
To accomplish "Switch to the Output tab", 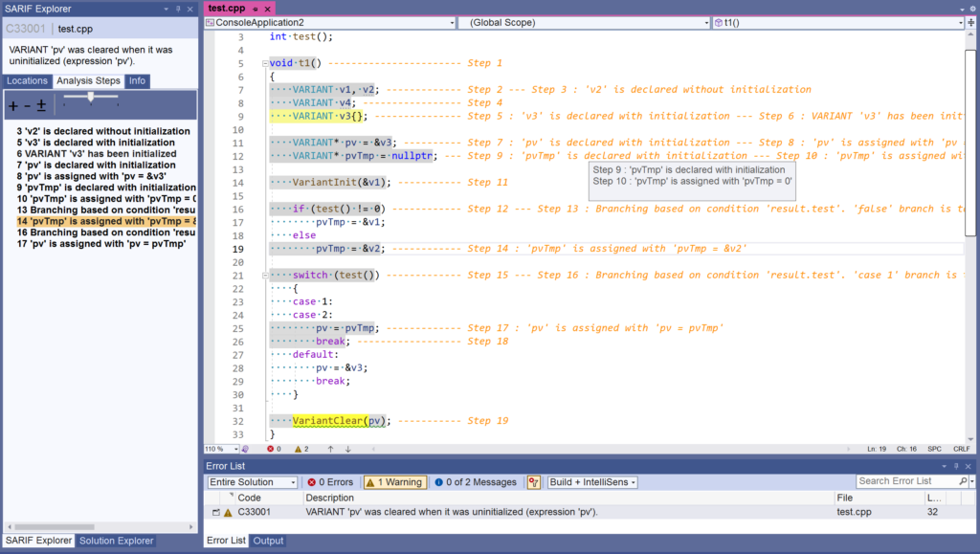I will tap(267, 541).
